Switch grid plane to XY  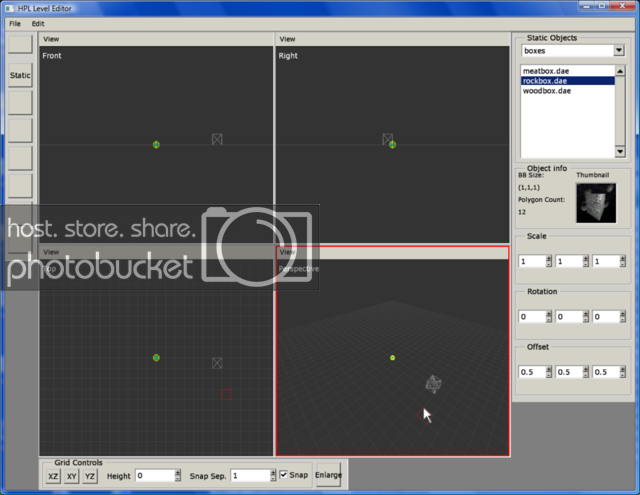tap(72, 476)
